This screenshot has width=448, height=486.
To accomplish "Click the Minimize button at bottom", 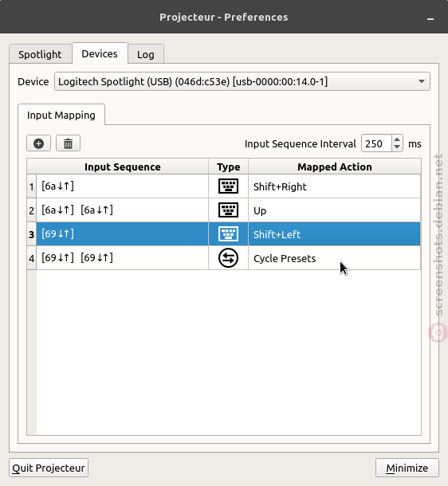I will point(407,468).
